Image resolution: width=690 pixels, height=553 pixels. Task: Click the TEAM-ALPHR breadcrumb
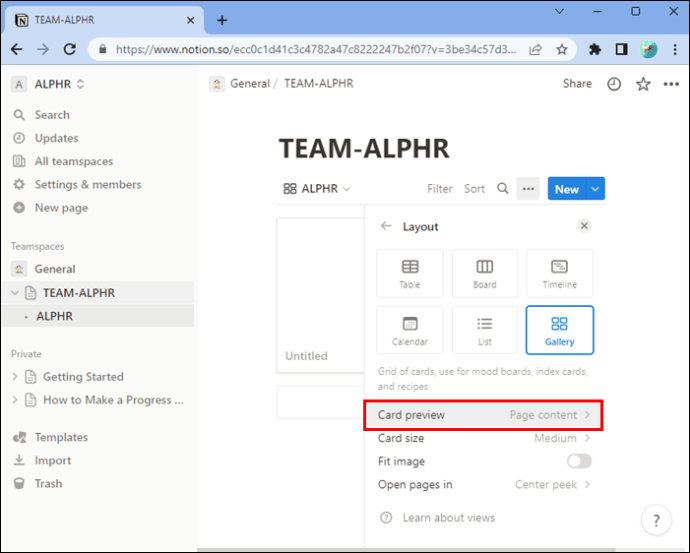[x=319, y=84]
